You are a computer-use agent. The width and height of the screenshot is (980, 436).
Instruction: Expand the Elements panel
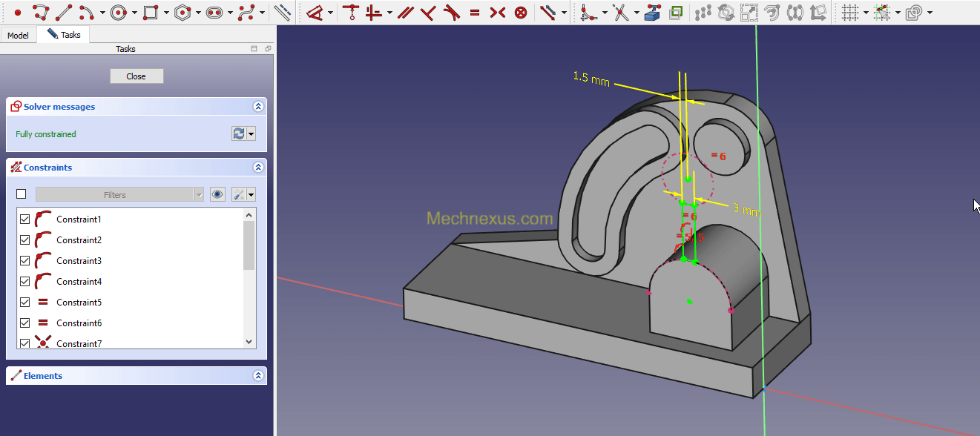coord(258,376)
